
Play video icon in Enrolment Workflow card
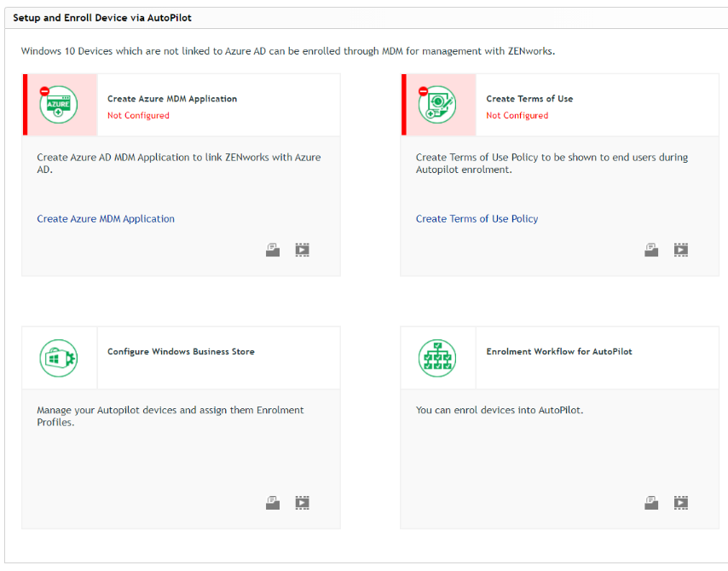(681, 503)
